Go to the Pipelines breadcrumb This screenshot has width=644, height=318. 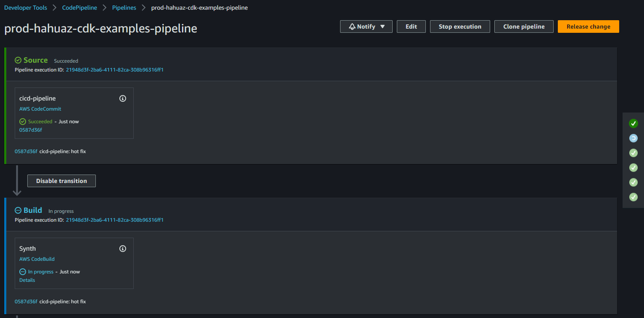pos(124,8)
